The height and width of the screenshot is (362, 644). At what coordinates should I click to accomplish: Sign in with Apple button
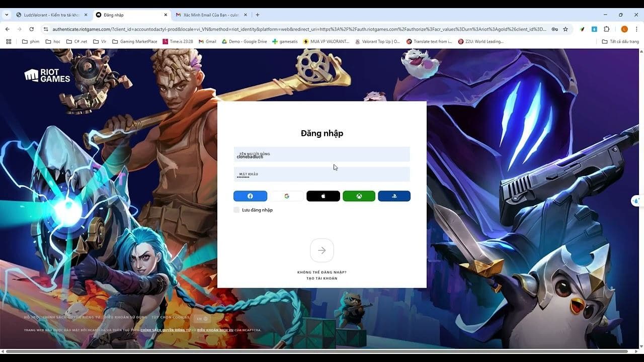pyautogui.click(x=323, y=196)
